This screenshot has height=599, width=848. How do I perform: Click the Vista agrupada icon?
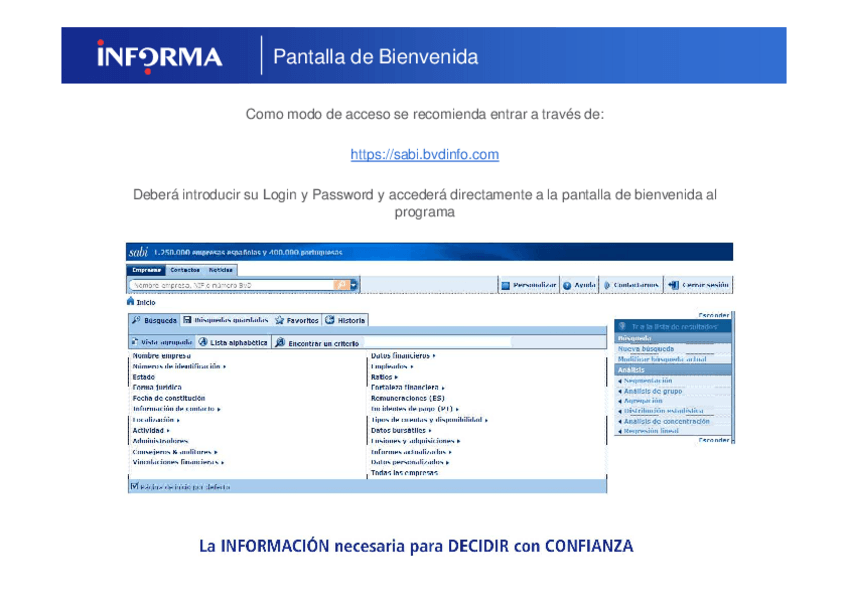[135, 342]
